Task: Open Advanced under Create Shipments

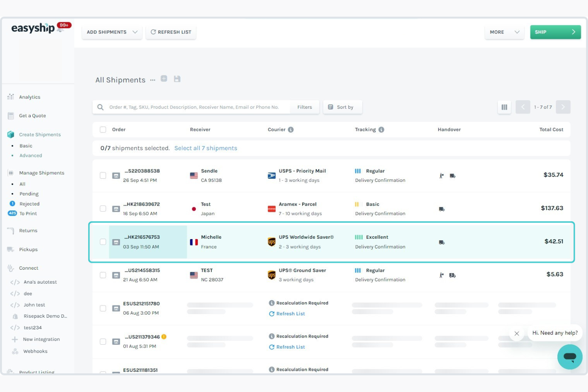Action: (x=31, y=156)
